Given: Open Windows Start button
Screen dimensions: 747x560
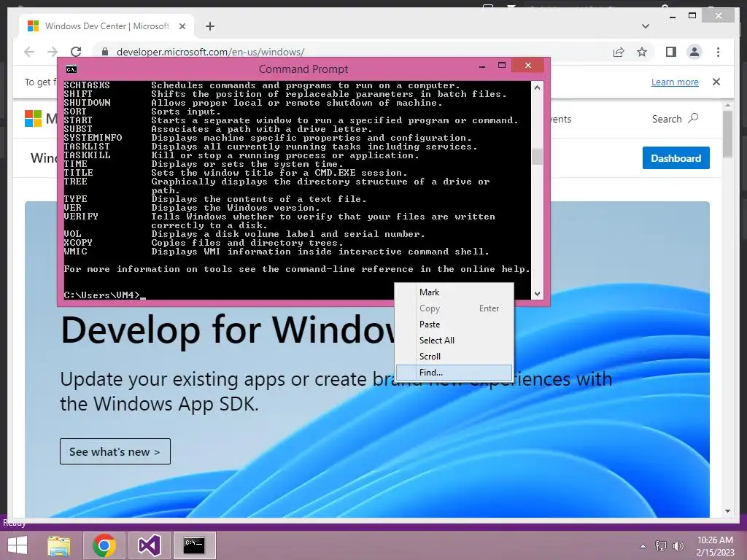Looking at the screenshot, I should 18,545.
